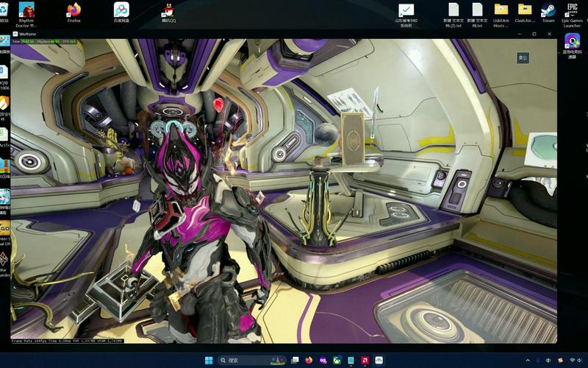Open Task View on the taskbar
The height and width of the screenshot is (368, 588).
pos(295,361)
